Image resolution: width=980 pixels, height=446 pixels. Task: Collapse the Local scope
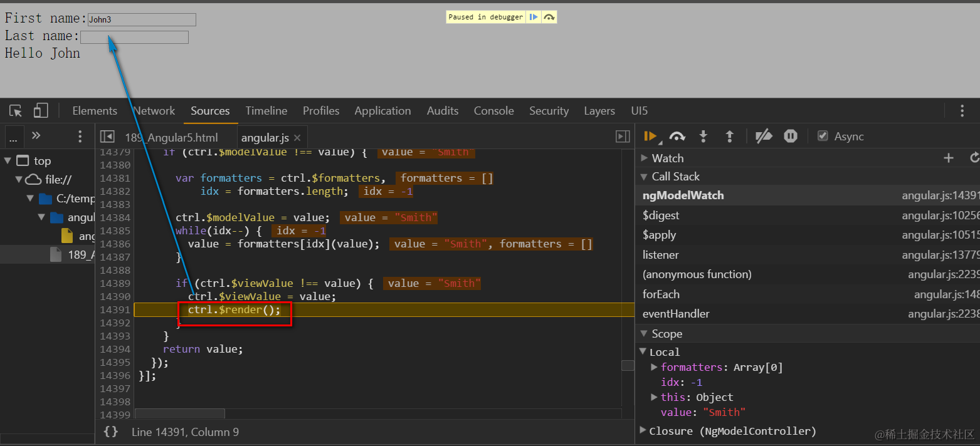[x=643, y=351]
